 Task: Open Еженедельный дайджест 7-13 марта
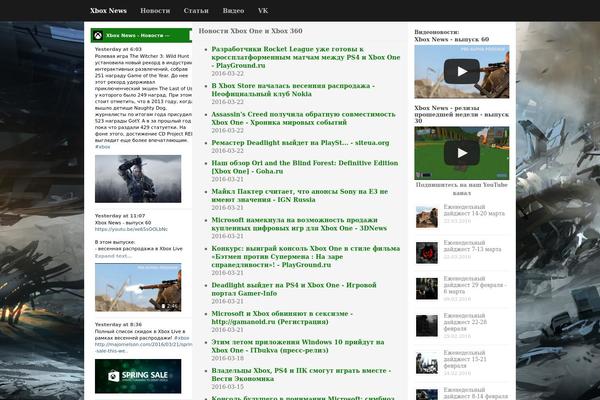[472, 246]
